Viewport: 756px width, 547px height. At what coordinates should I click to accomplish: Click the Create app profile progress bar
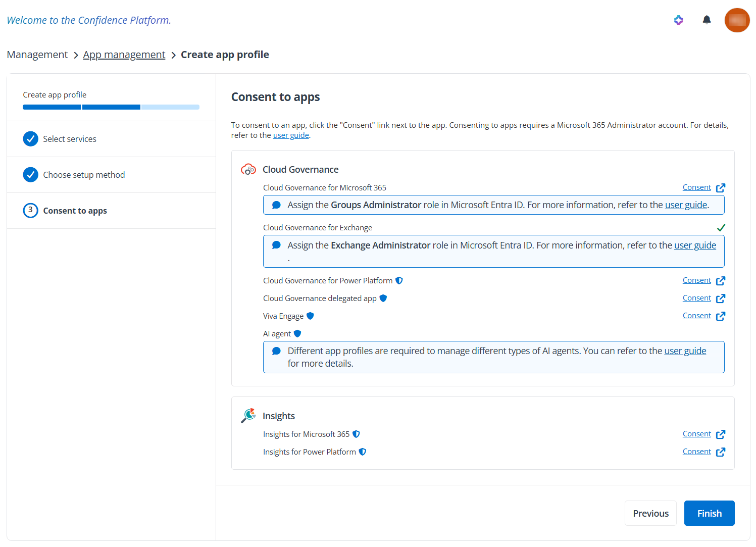[x=111, y=107]
